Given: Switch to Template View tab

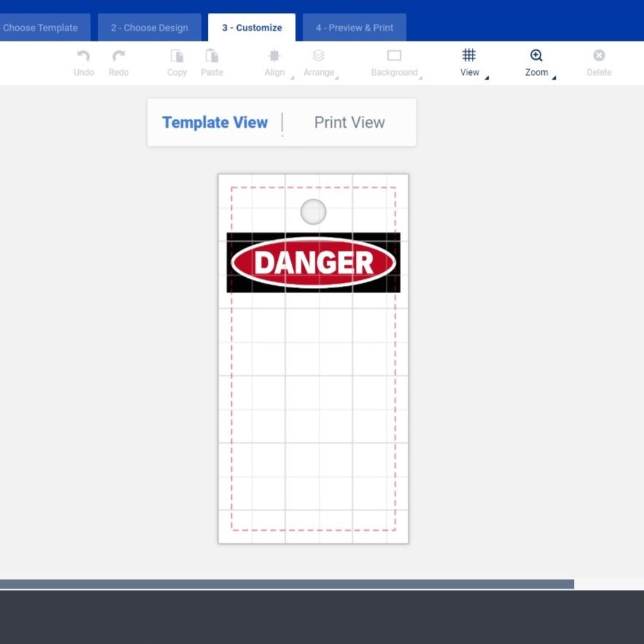Looking at the screenshot, I should pos(215,122).
